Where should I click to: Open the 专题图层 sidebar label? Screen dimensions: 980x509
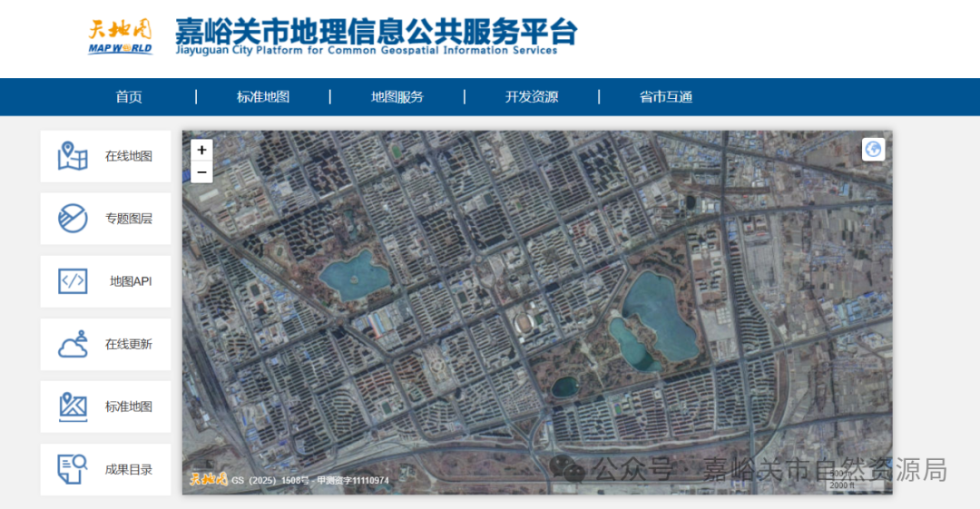point(129,219)
